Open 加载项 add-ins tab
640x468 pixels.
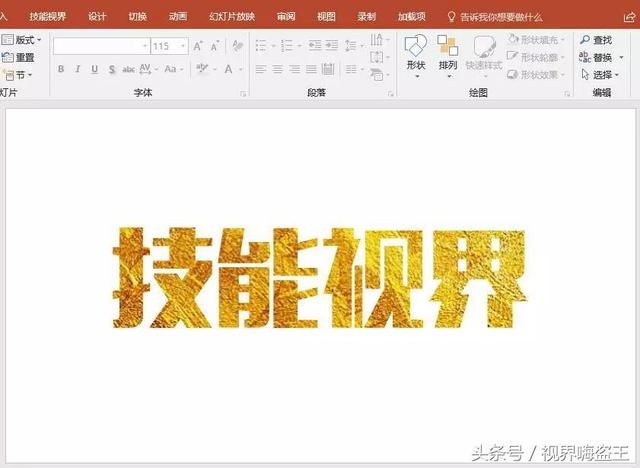(x=412, y=17)
